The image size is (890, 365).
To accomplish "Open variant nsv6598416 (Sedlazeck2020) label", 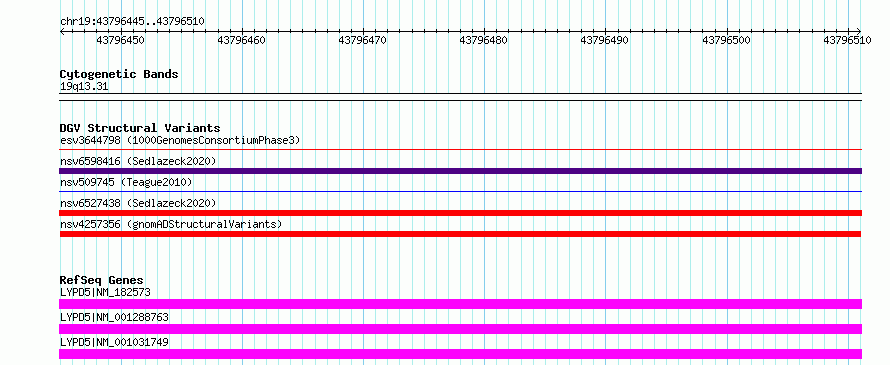I will [x=138, y=161].
